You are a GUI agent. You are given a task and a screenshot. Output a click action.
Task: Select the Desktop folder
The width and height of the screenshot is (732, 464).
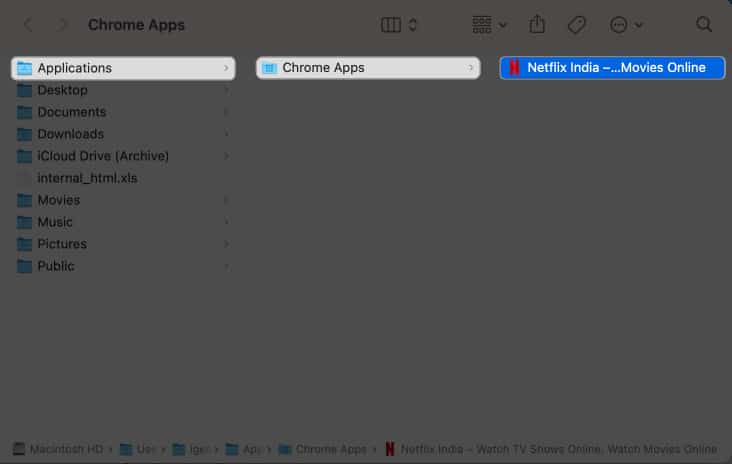click(x=62, y=90)
